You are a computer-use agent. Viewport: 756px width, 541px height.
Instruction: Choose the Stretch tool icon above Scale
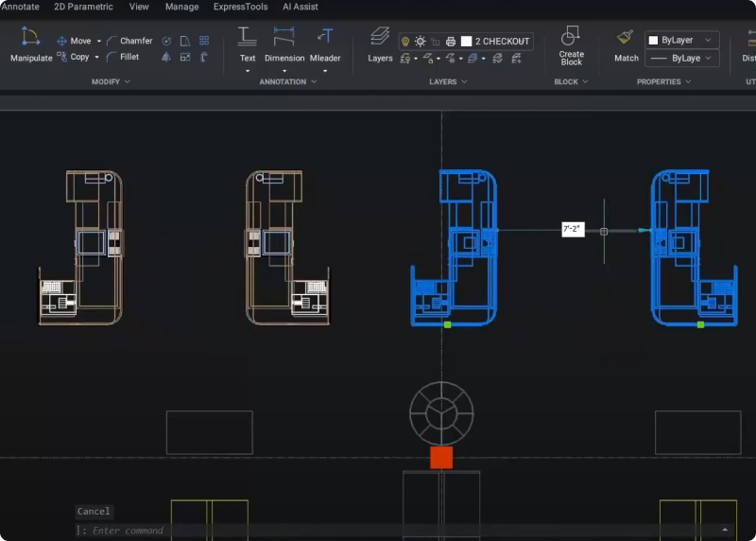pos(185,41)
